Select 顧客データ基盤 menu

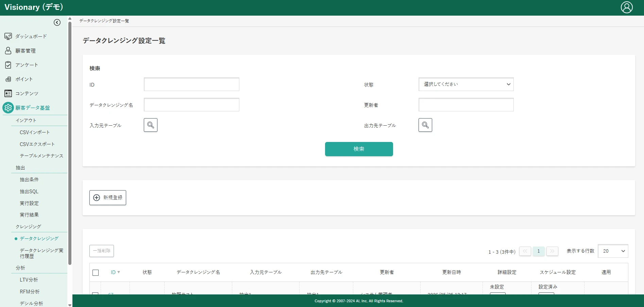[x=33, y=108]
